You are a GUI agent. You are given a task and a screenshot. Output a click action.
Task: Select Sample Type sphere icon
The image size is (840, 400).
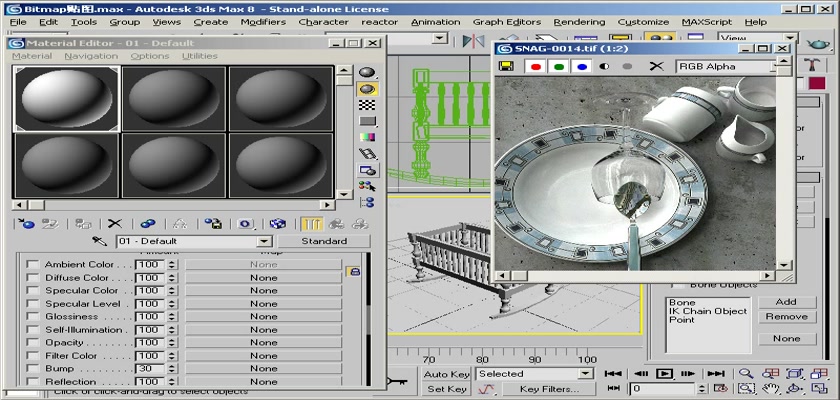(x=367, y=72)
